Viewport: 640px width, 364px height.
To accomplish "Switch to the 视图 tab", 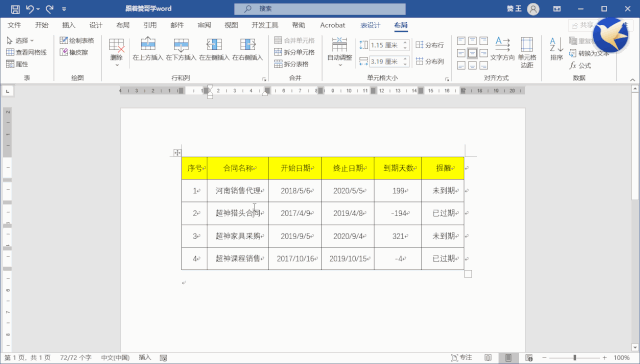I will point(231,25).
